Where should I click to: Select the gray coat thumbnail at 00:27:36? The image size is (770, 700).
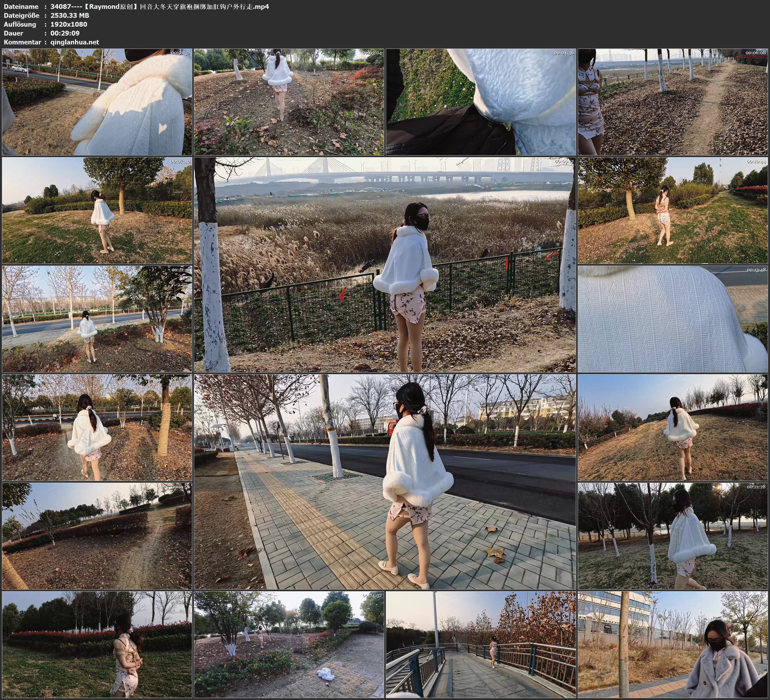[x=673, y=644]
